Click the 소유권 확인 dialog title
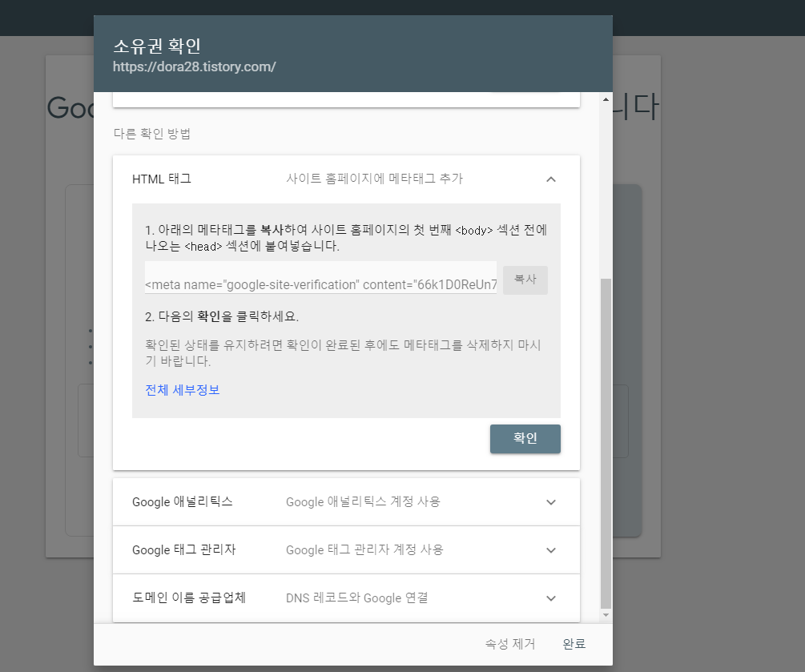Viewport: 805px width, 672px height. [x=156, y=46]
